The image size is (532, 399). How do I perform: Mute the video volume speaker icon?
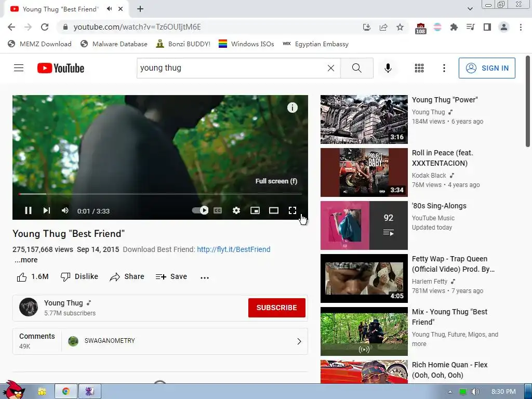pos(65,211)
